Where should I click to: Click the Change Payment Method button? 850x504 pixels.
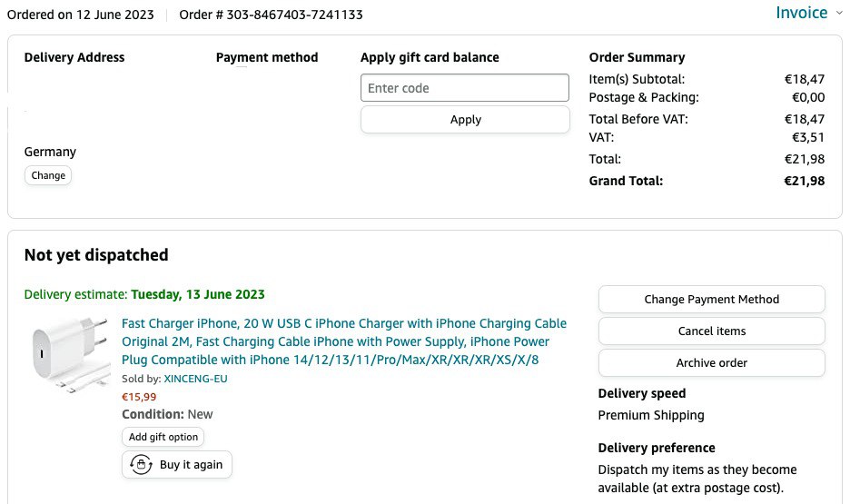click(x=711, y=300)
